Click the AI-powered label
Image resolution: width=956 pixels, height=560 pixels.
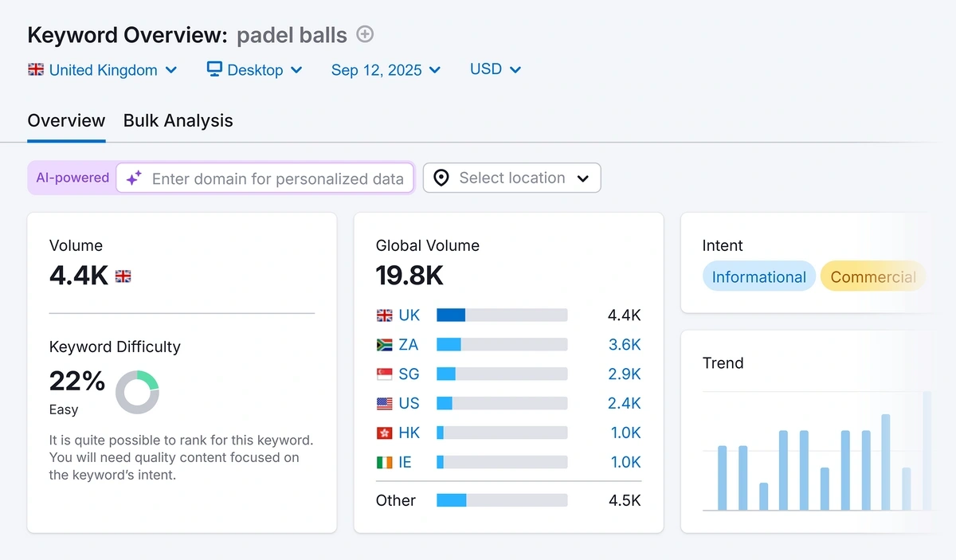point(72,178)
